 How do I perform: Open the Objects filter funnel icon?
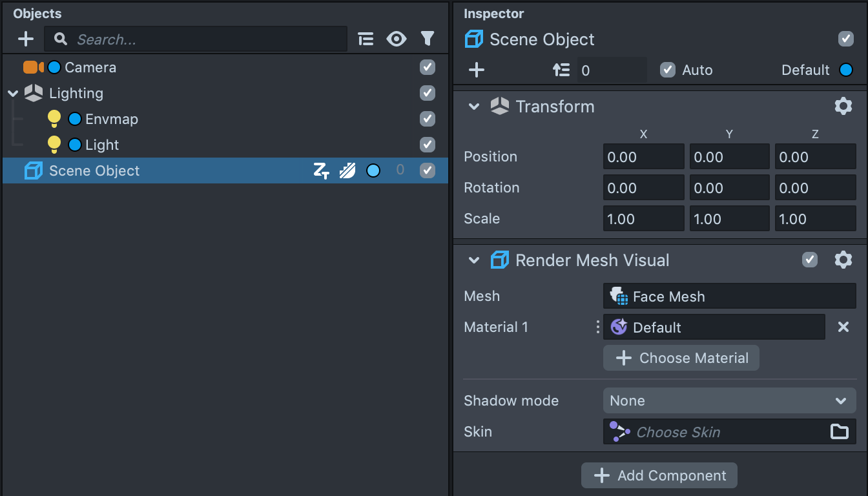click(427, 39)
